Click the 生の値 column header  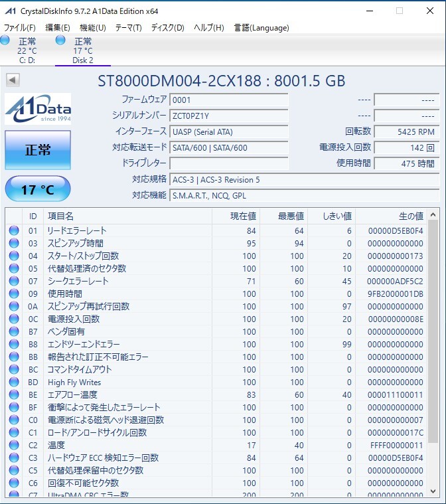coord(392,216)
